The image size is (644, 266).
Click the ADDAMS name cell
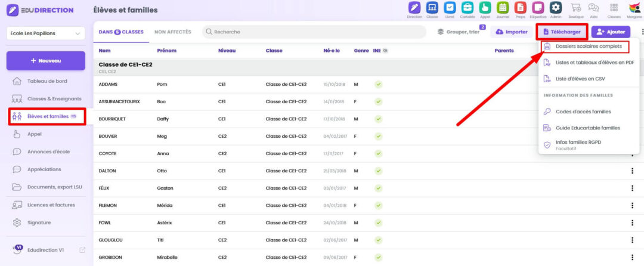point(107,84)
